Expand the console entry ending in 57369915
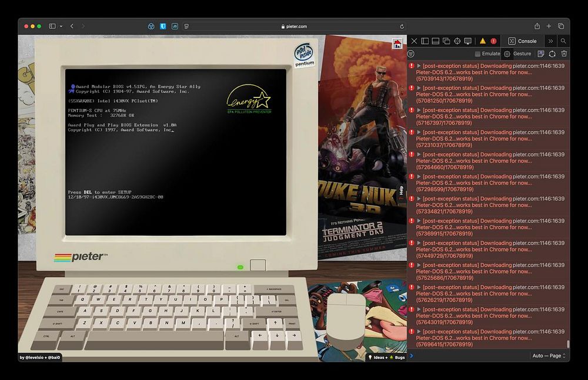 (x=419, y=221)
